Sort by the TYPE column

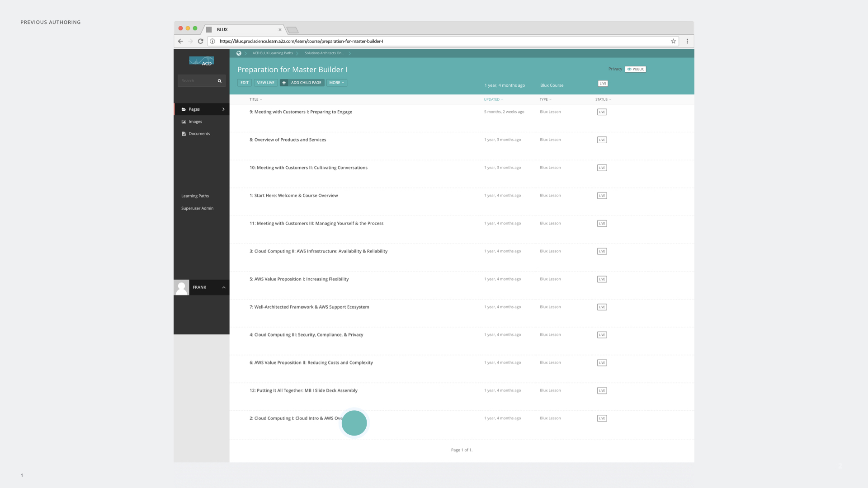(545, 99)
